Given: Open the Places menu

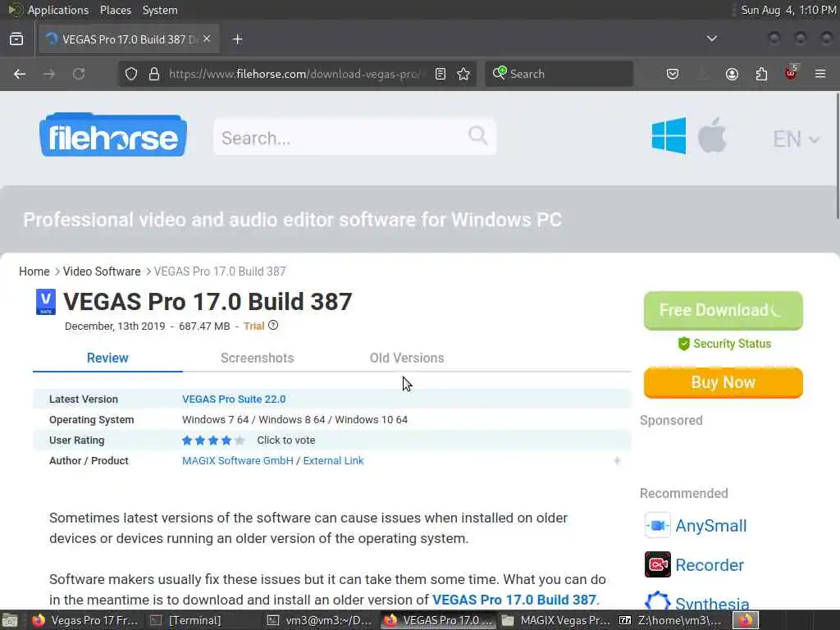Looking at the screenshot, I should (115, 10).
